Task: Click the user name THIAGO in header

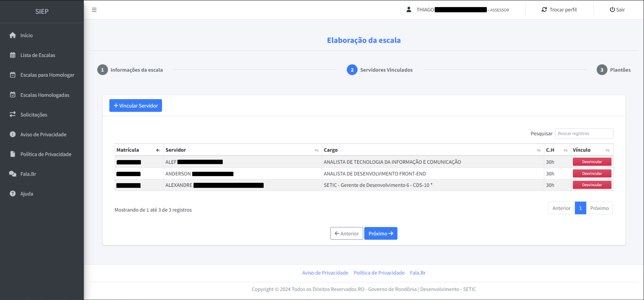Action: coord(425,10)
